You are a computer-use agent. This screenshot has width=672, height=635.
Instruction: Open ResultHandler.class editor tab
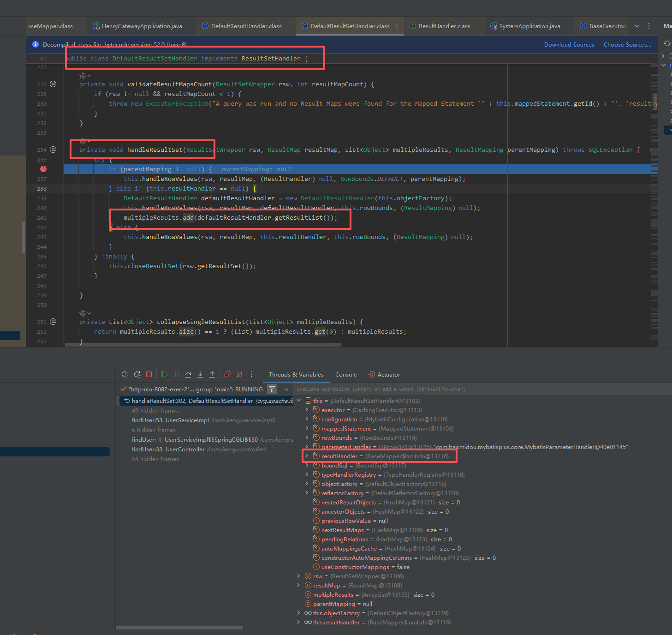click(x=440, y=26)
